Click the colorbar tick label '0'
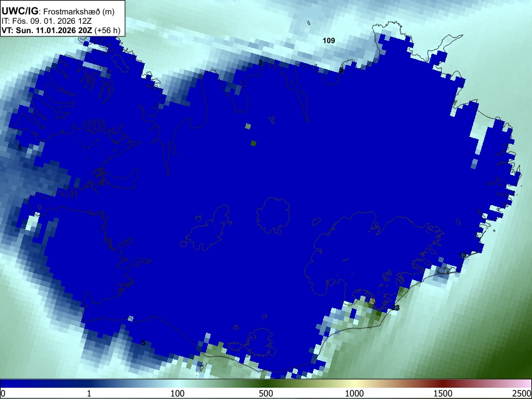This screenshot has width=532, height=399. point(3,393)
